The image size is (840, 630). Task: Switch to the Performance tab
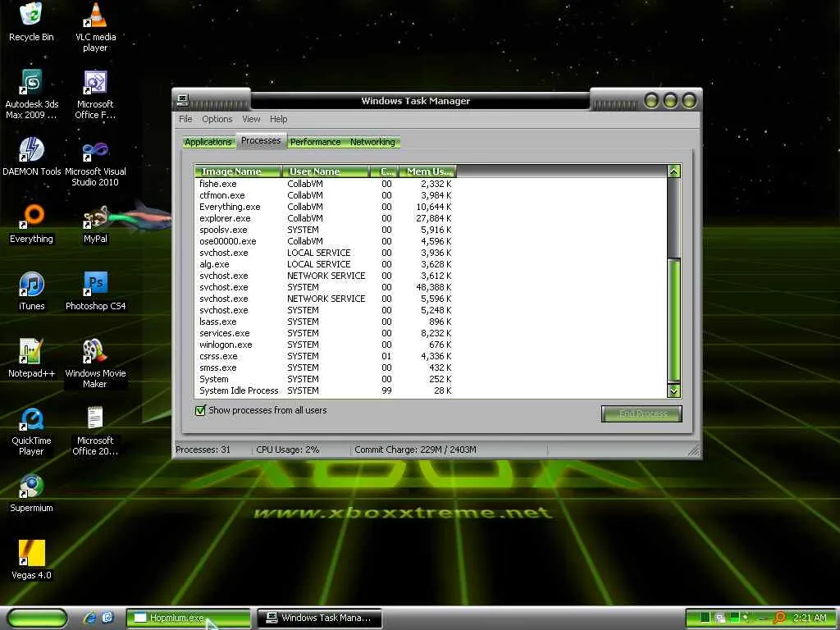(316, 142)
